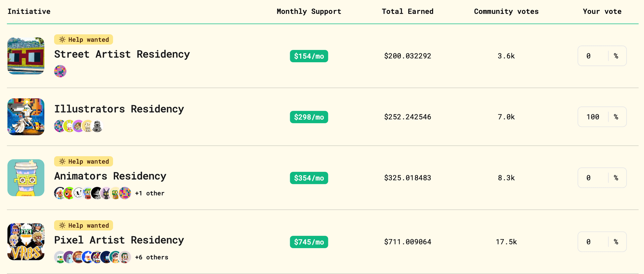Open the Illustrators Residency title link
This screenshot has height=274, width=644.
pyautogui.click(x=119, y=109)
